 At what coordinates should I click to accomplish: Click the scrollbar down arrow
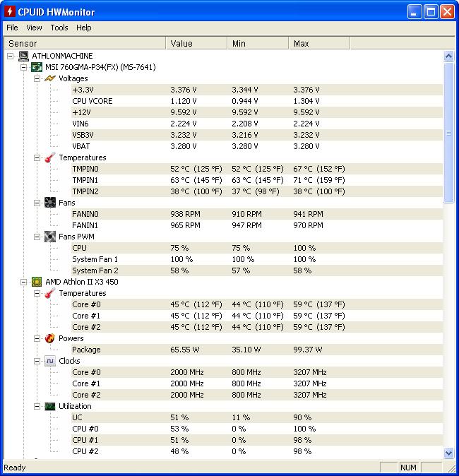coord(448,453)
